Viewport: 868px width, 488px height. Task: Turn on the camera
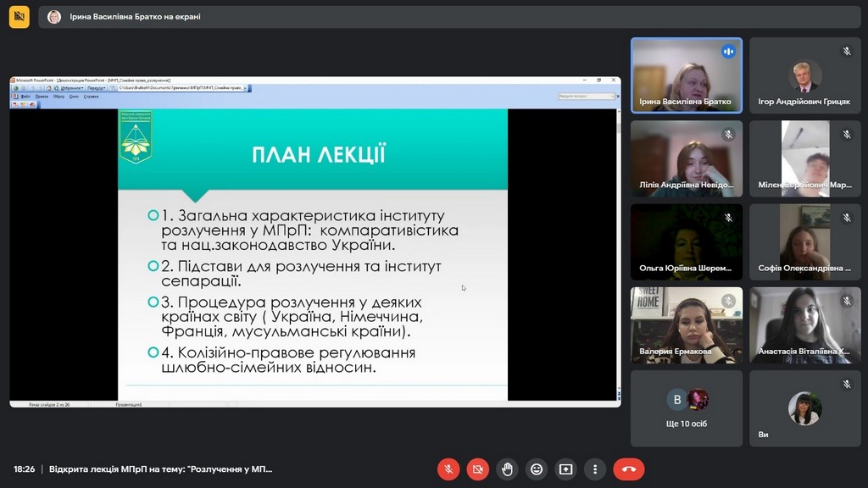click(478, 469)
